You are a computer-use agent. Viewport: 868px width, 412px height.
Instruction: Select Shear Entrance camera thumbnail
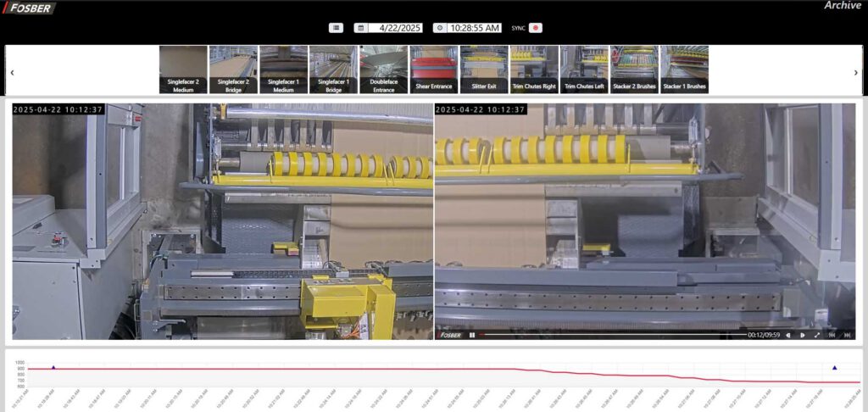434,70
